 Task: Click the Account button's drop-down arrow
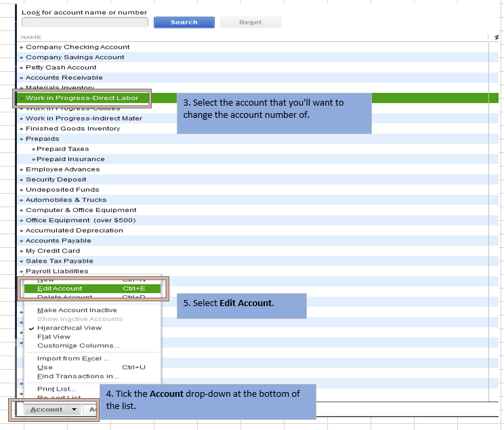pyautogui.click(x=75, y=410)
